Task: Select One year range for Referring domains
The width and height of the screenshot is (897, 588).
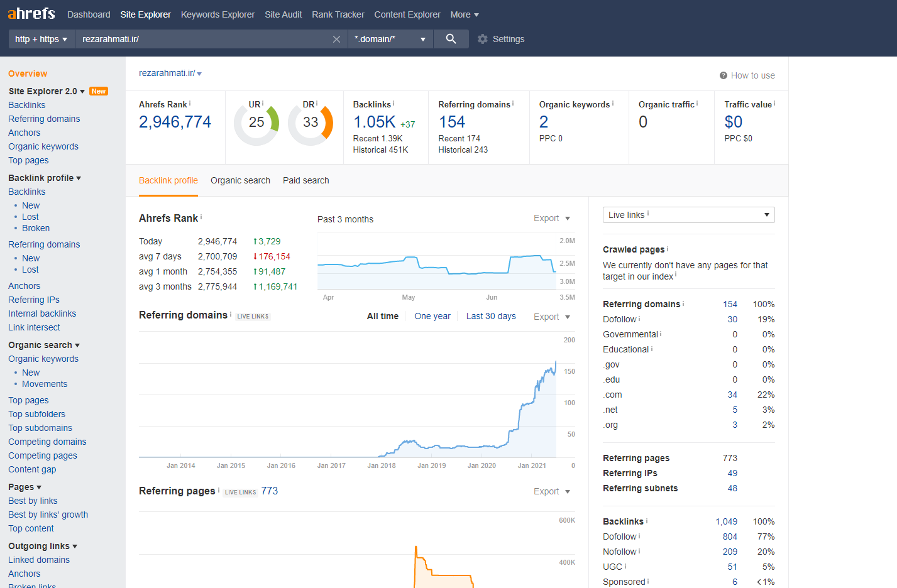Action: pos(432,316)
